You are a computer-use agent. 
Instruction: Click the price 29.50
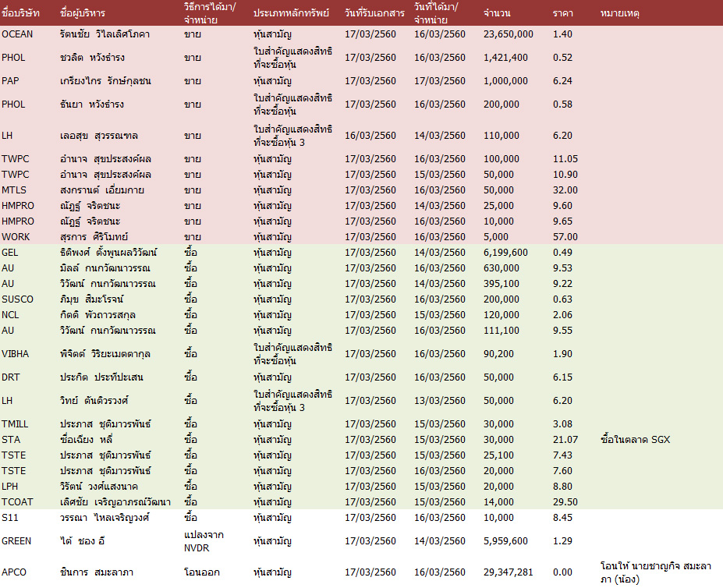pyautogui.click(x=565, y=501)
